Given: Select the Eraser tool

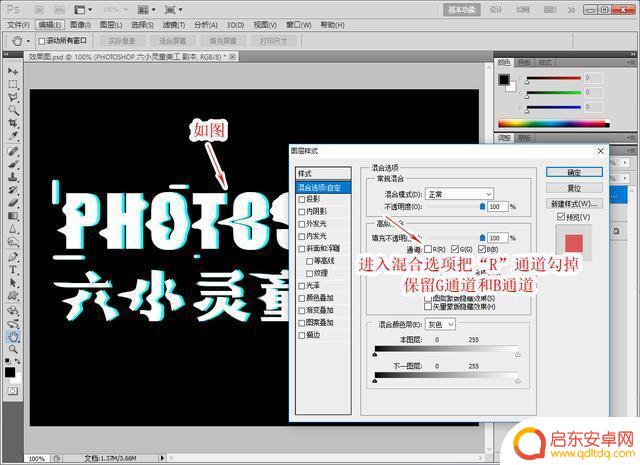Looking at the screenshot, I should point(13,203).
